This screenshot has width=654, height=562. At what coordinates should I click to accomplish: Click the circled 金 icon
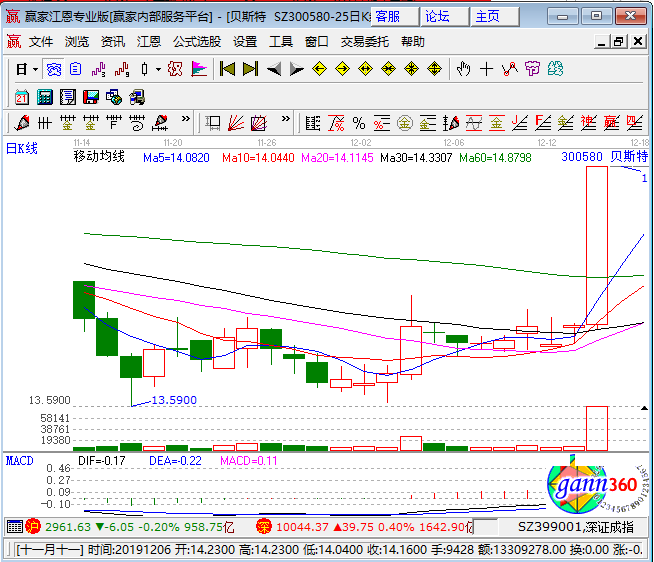(x=405, y=123)
